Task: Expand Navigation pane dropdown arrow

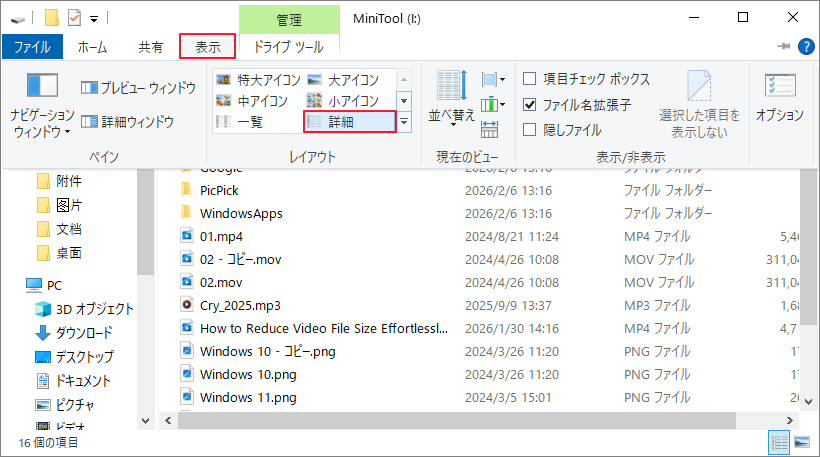Action: pos(67,132)
